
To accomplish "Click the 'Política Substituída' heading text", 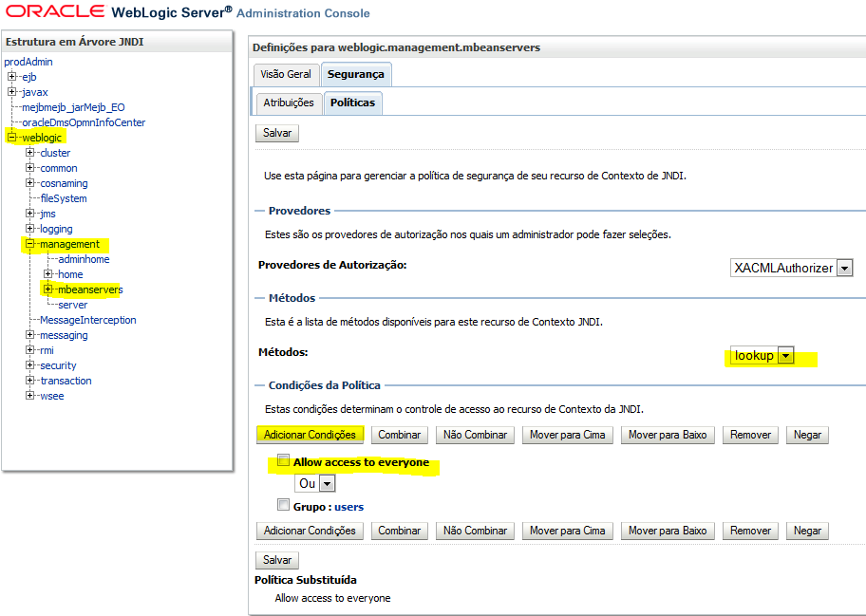I will (306, 580).
